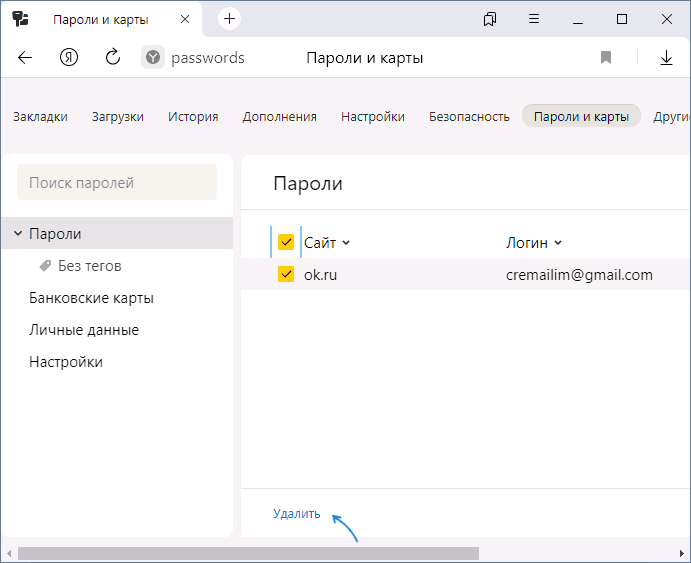Click the Удалить link
This screenshot has width=691, height=563.
[297, 514]
